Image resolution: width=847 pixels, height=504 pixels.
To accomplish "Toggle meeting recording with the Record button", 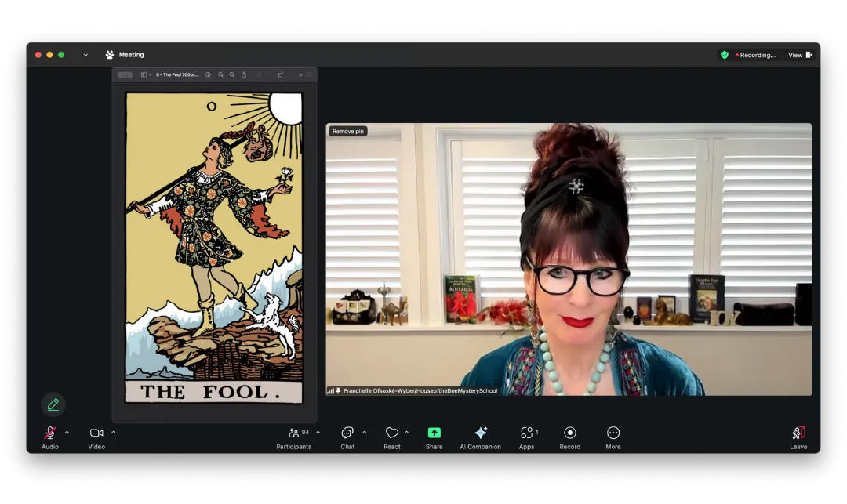I will click(x=569, y=433).
